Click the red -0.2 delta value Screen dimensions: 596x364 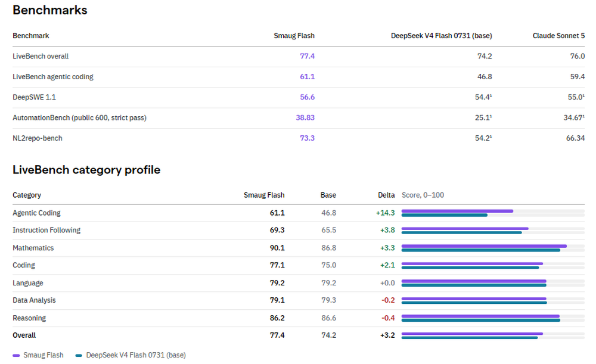coord(388,300)
